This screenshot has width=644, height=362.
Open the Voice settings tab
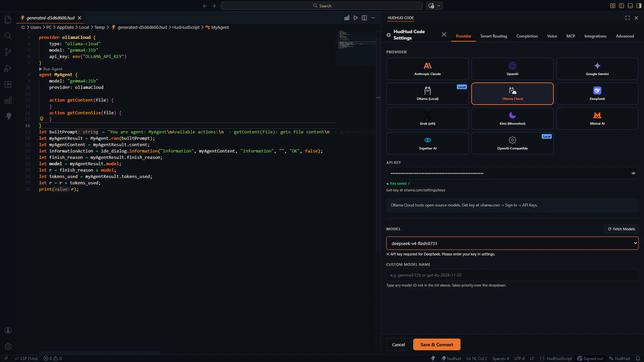tap(552, 36)
